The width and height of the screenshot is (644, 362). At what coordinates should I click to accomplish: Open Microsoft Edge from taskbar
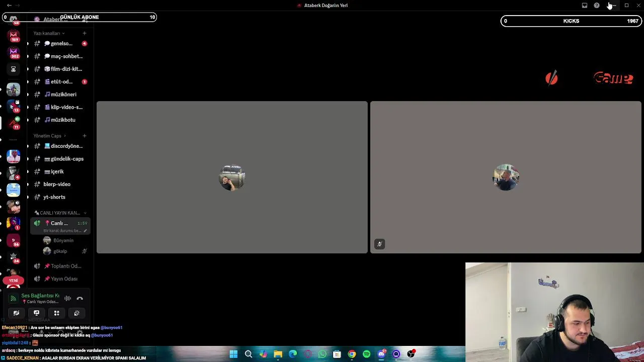(x=293, y=354)
